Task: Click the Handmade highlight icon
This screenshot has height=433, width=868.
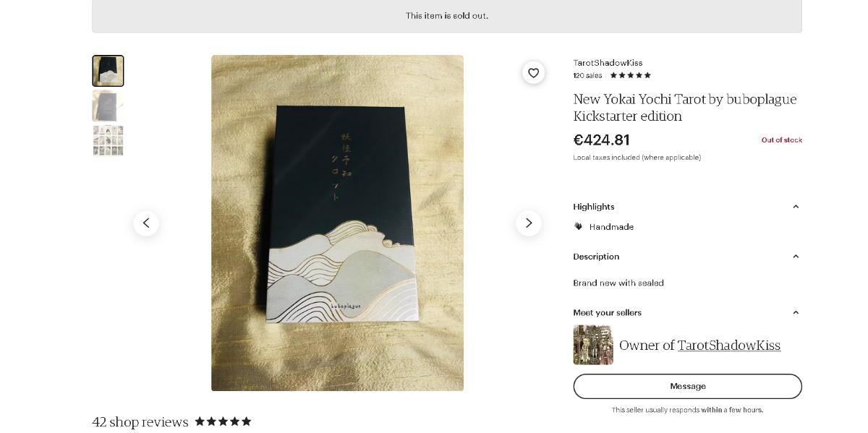Action: 579,226
